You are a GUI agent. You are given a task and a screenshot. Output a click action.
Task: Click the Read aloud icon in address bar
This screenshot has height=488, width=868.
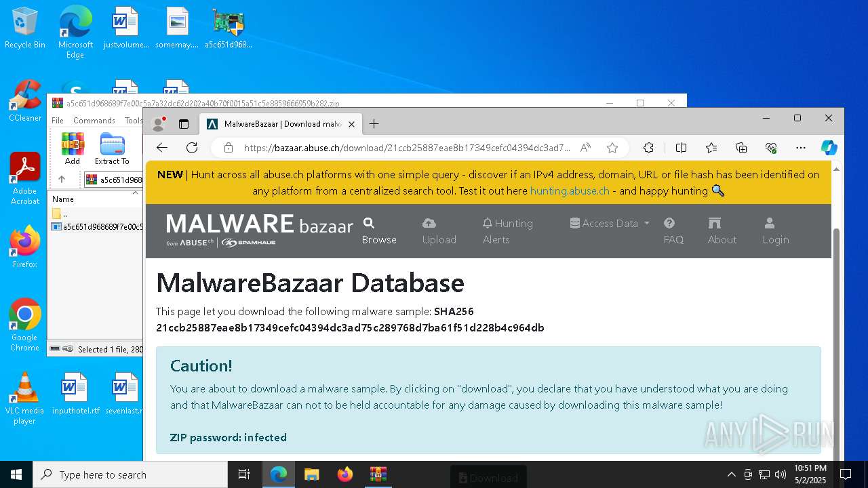[x=585, y=148]
